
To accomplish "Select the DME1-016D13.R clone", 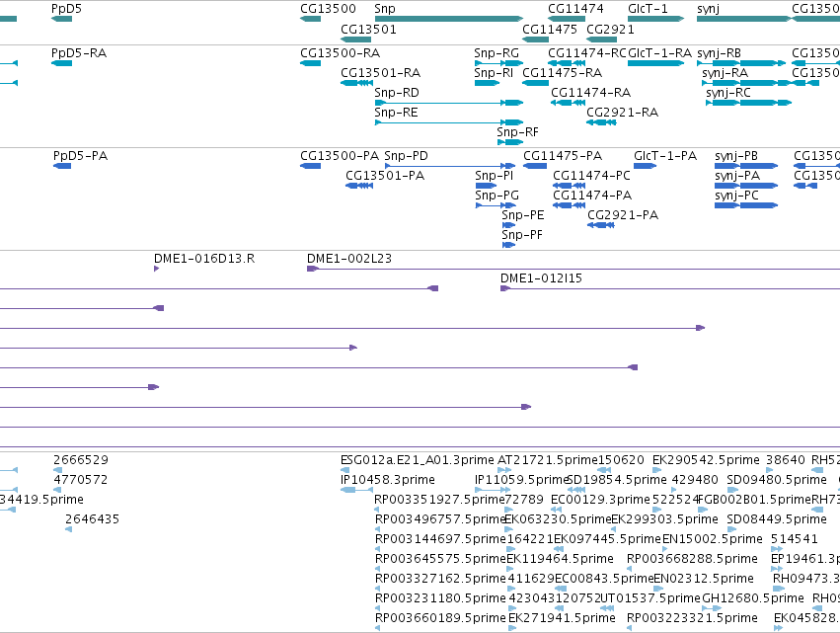I will 156,269.
